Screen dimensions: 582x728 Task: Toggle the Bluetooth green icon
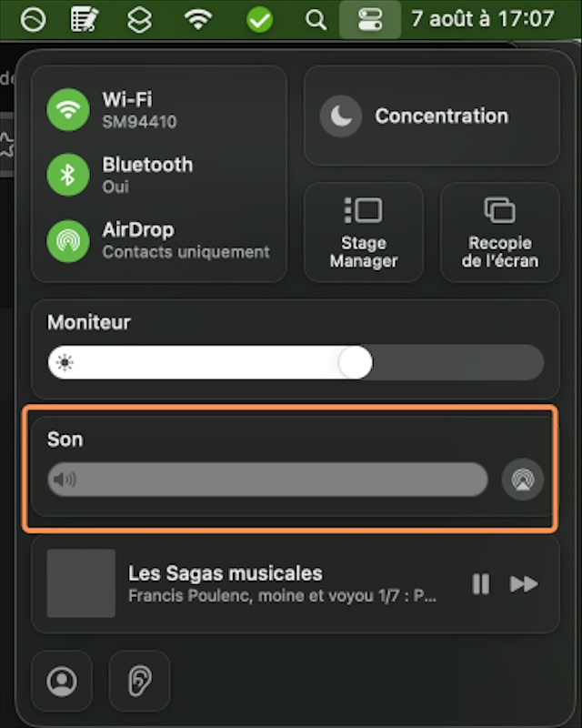pos(67,175)
